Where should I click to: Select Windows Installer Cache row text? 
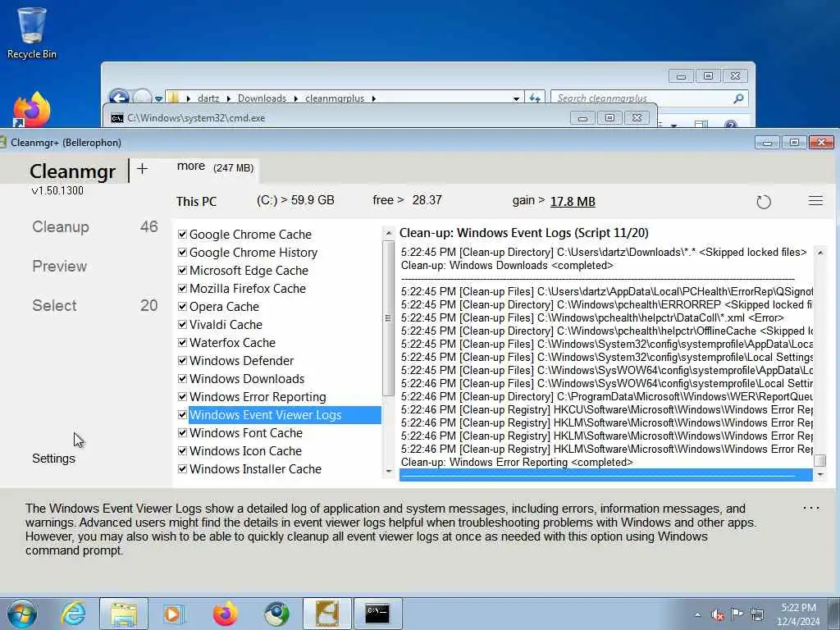pos(255,469)
